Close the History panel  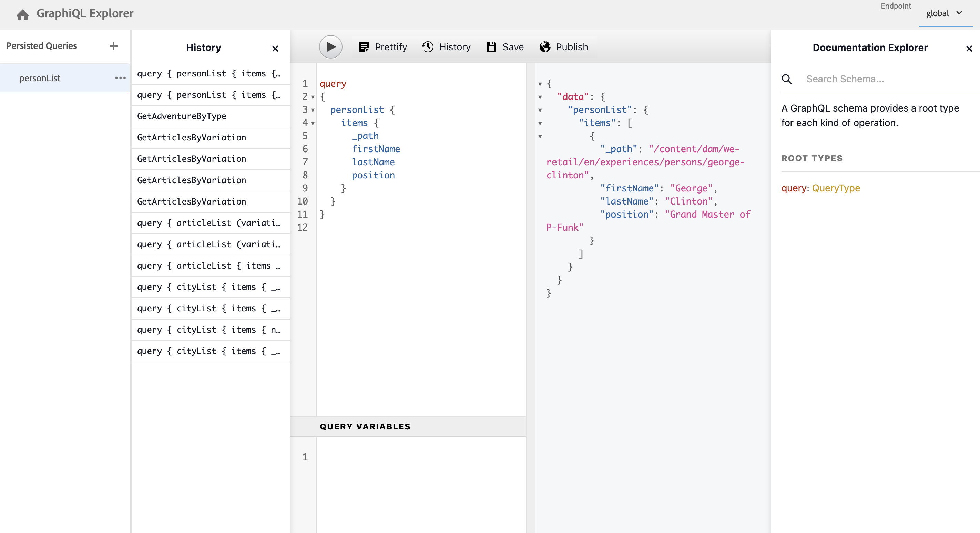275,49
